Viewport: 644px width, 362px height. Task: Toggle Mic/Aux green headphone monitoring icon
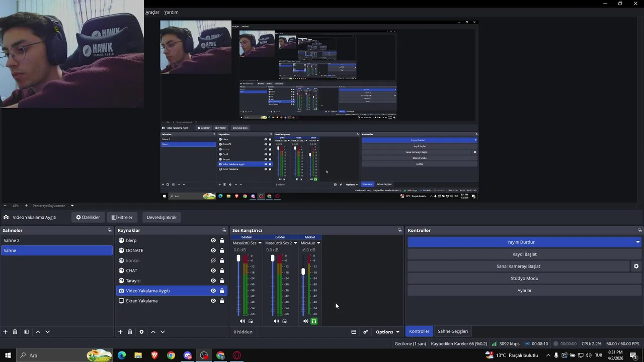tap(314, 321)
